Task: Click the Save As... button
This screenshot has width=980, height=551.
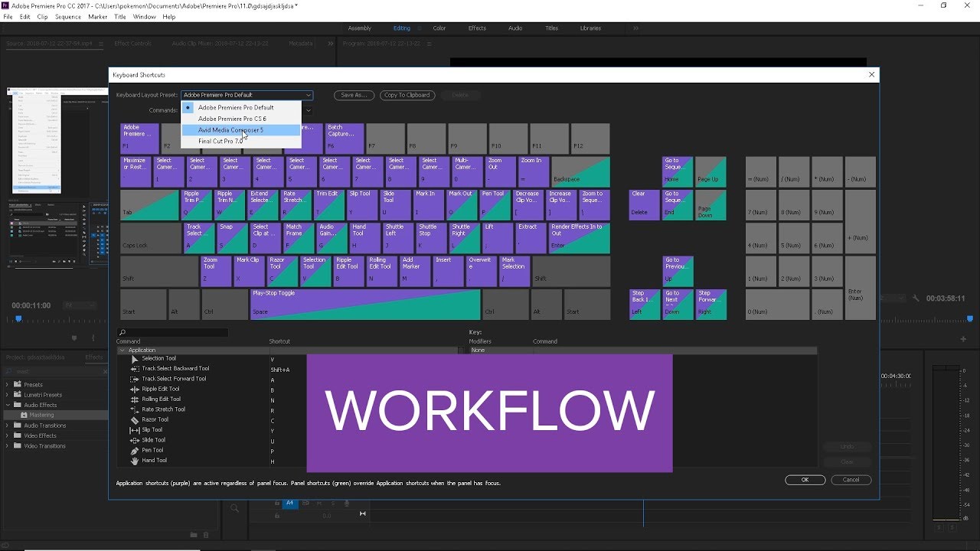Action: 354,95
